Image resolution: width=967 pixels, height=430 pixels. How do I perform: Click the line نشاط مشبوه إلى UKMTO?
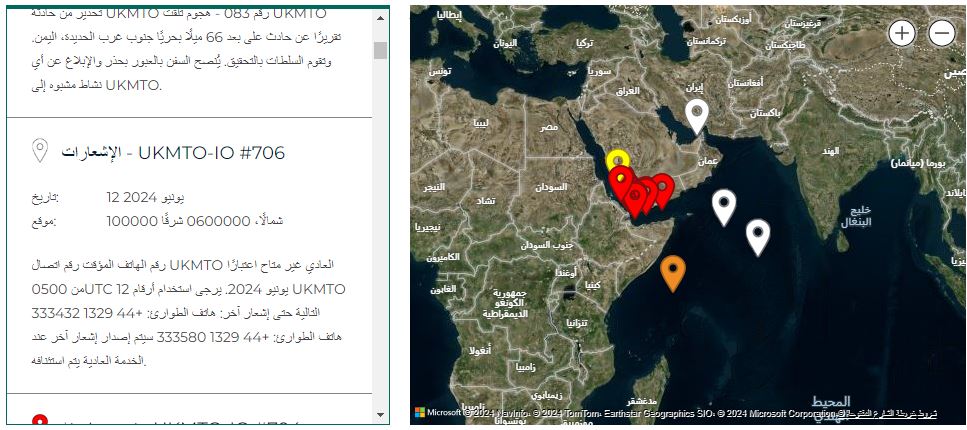click(x=96, y=86)
